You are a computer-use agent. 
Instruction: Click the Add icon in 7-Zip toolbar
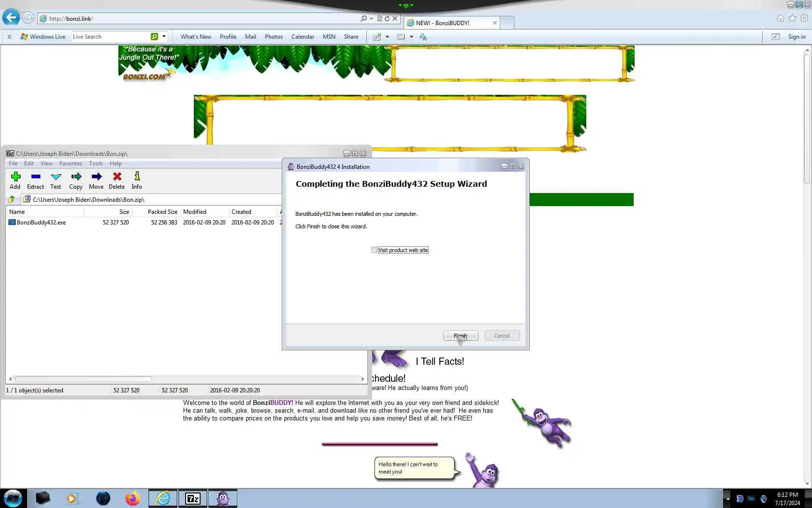click(15, 177)
